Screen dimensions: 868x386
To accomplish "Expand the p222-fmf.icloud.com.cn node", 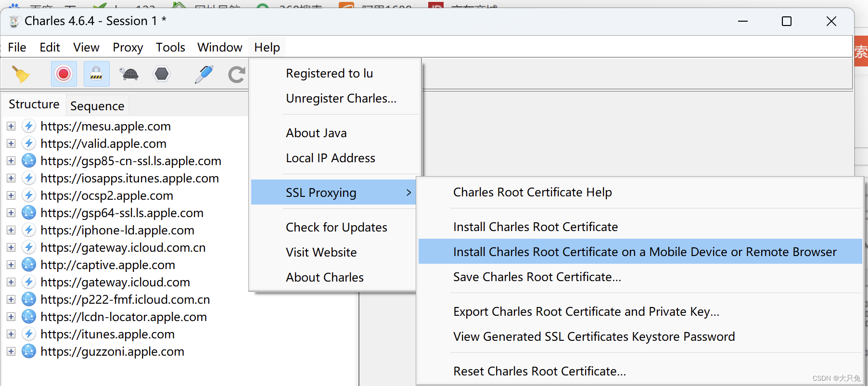I will 11,299.
